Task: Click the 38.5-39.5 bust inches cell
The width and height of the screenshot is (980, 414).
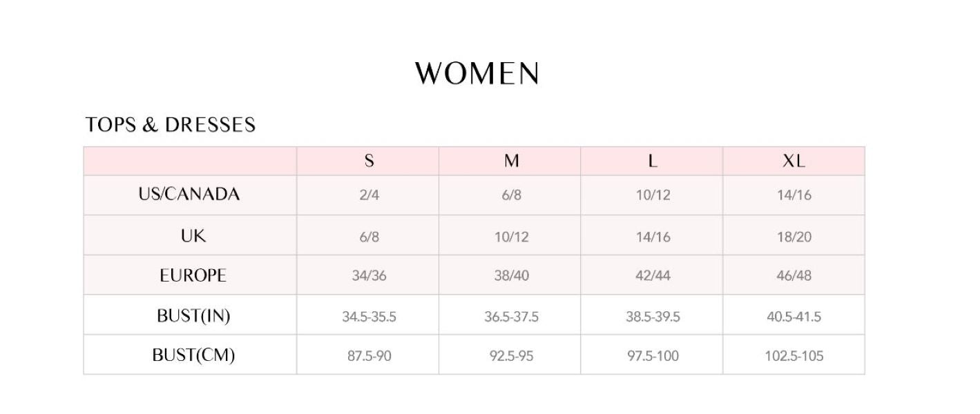Action: coord(653,317)
